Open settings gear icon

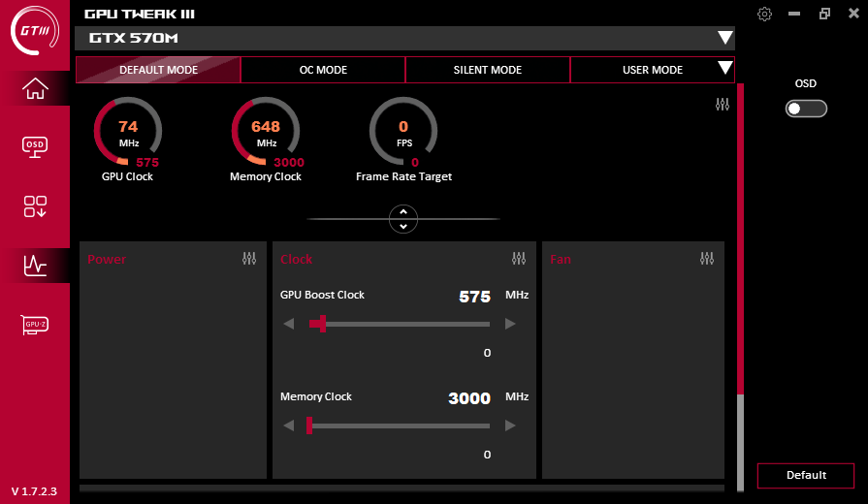(764, 14)
